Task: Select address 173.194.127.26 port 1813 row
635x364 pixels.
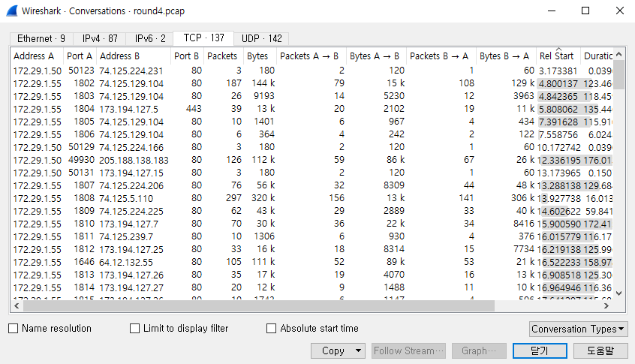Action: click(x=311, y=275)
